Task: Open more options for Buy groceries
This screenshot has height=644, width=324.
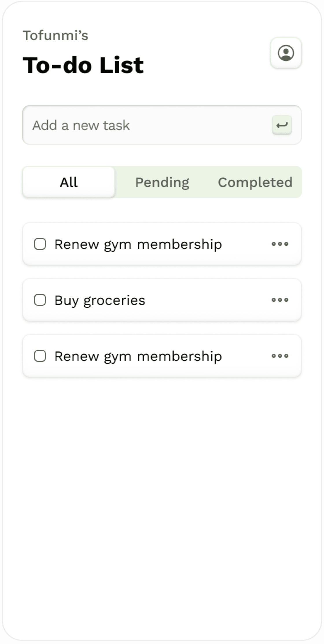Action: tap(280, 300)
